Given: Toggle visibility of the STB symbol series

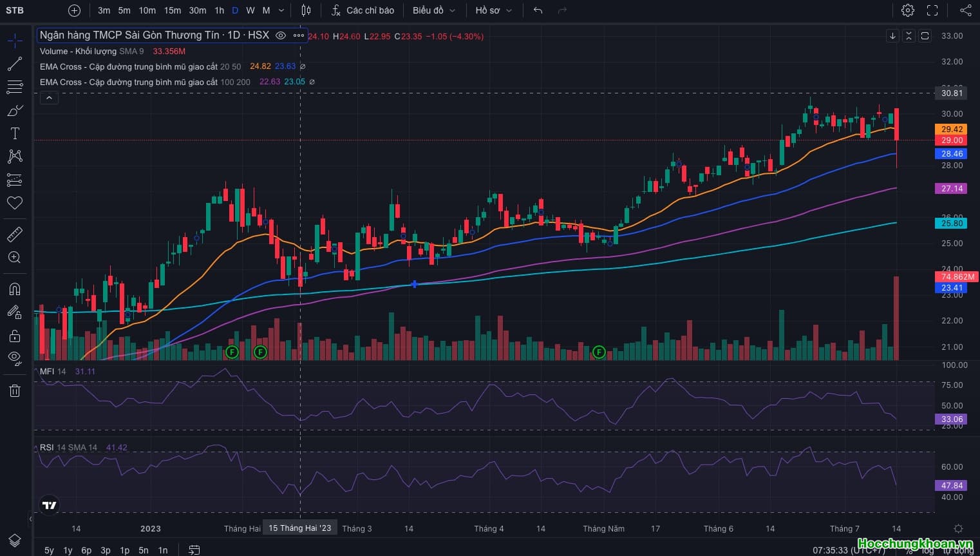Looking at the screenshot, I should (x=281, y=35).
